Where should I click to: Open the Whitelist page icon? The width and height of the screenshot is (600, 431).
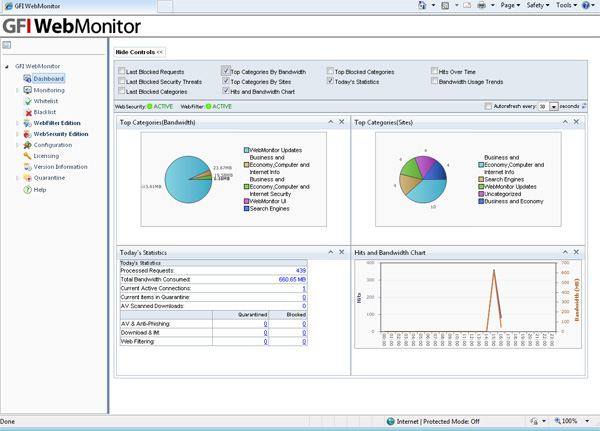point(28,101)
